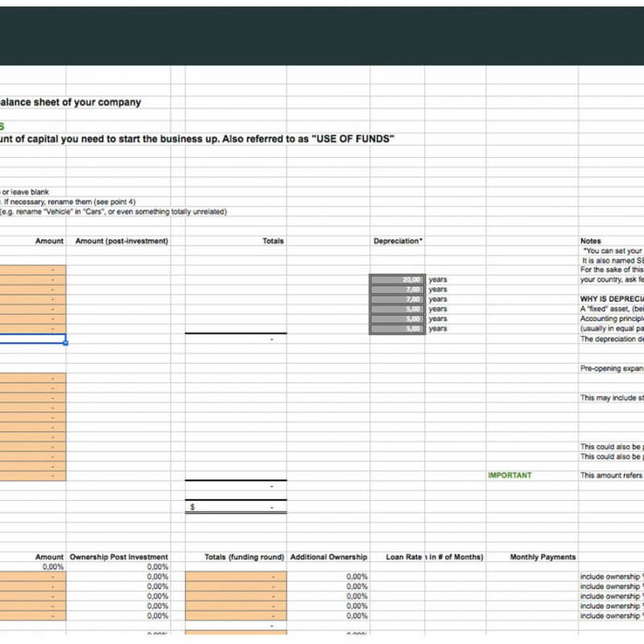Click the lower 'Amount' header above 0,00%

point(49,557)
